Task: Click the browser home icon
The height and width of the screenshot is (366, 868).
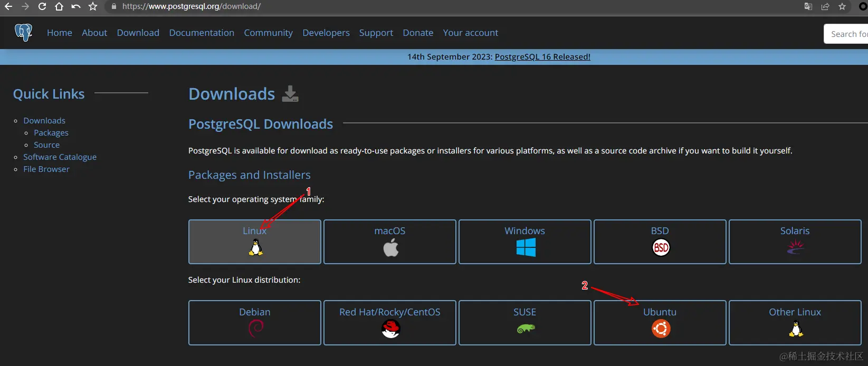Action: point(59,6)
